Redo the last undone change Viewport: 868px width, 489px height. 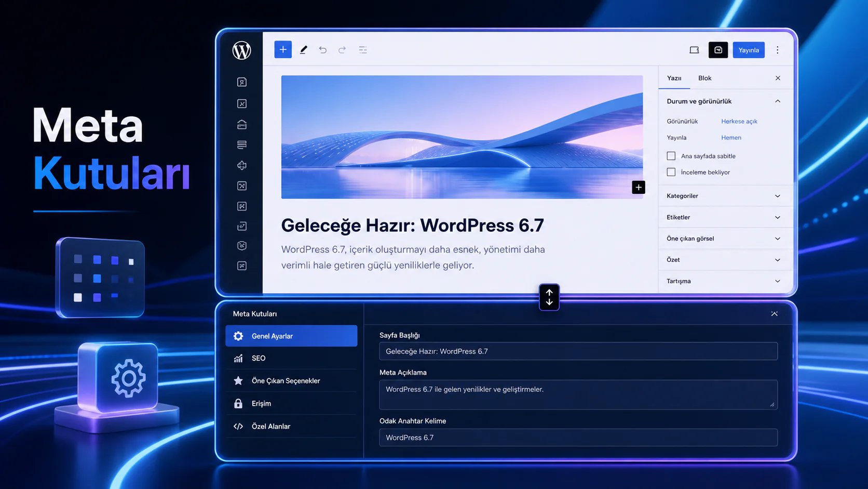(342, 50)
